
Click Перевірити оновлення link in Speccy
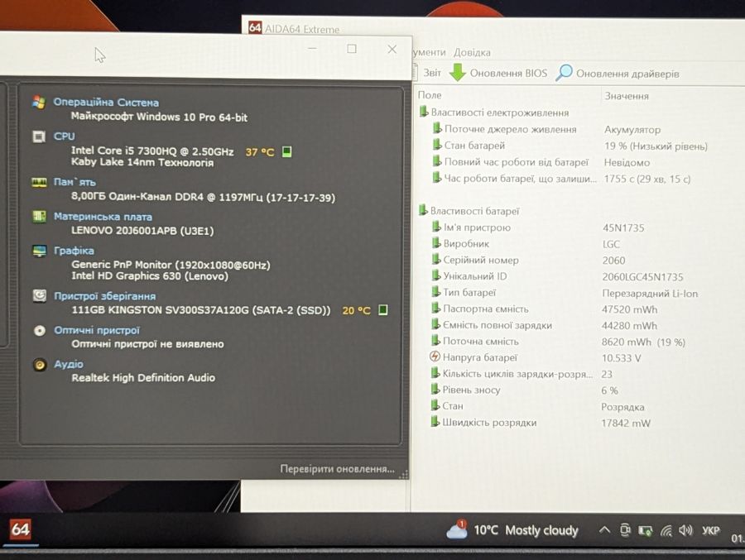(x=338, y=469)
